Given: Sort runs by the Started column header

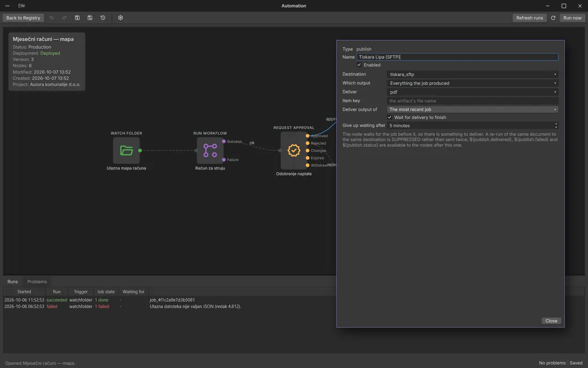Looking at the screenshot, I should pos(24,292).
